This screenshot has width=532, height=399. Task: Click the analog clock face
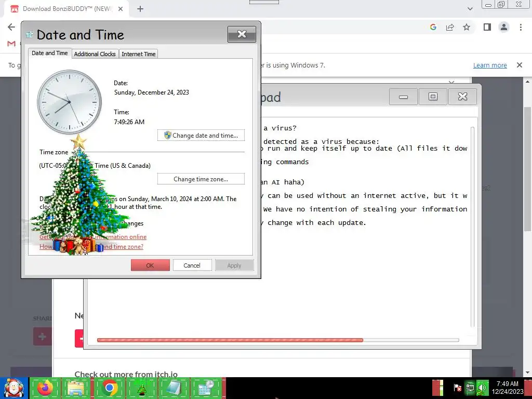click(69, 102)
